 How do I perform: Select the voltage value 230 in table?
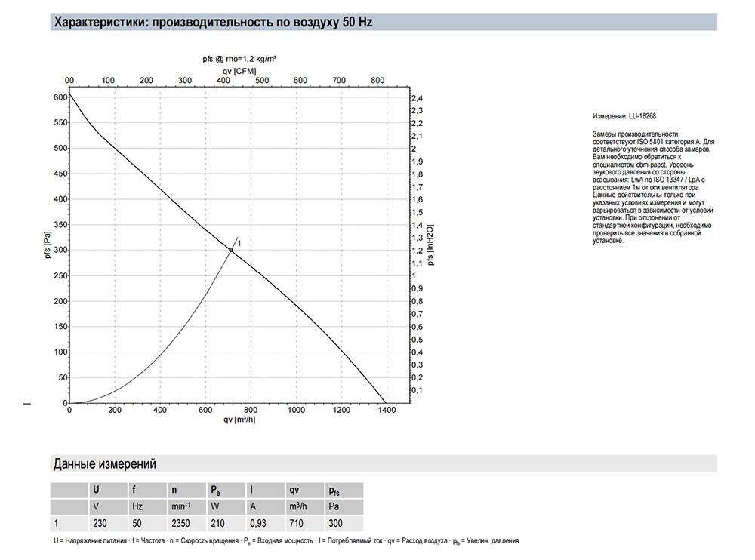[x=99, y=523]
